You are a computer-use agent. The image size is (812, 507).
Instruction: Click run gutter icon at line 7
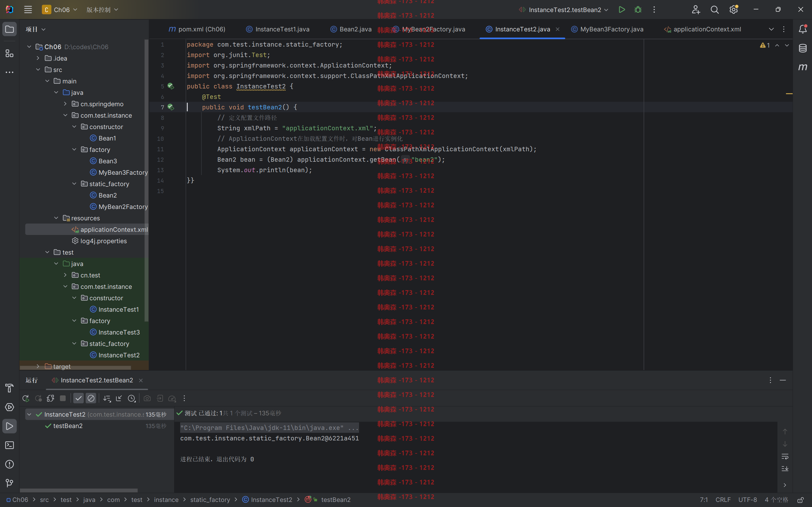(171, 107)
